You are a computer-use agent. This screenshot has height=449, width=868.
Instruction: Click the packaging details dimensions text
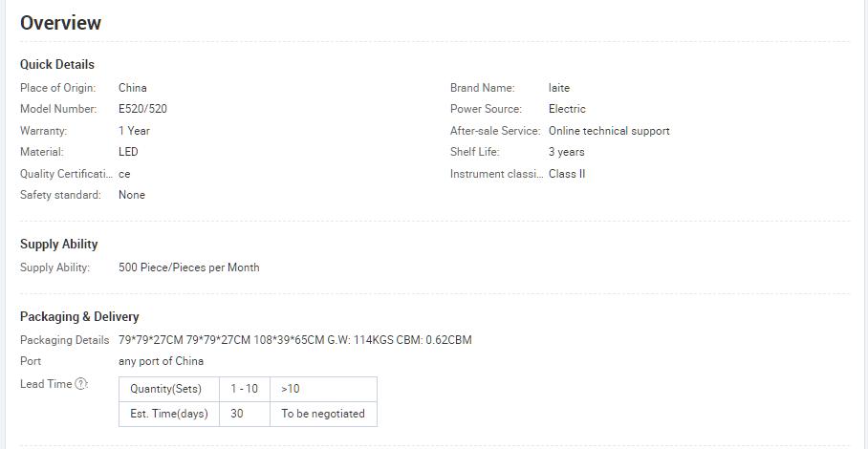click(294, 340)
